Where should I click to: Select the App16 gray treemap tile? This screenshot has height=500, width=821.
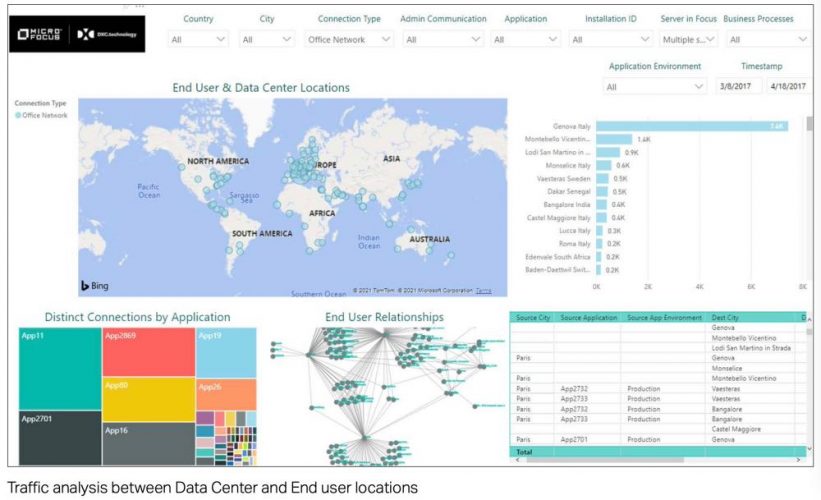click(x=149, y=444)
